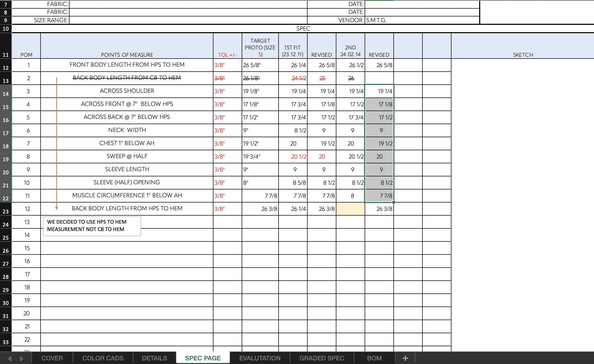Viewport: 594px width, 364px height.
Task: Select row 23 header
Action: pos(6,209)
